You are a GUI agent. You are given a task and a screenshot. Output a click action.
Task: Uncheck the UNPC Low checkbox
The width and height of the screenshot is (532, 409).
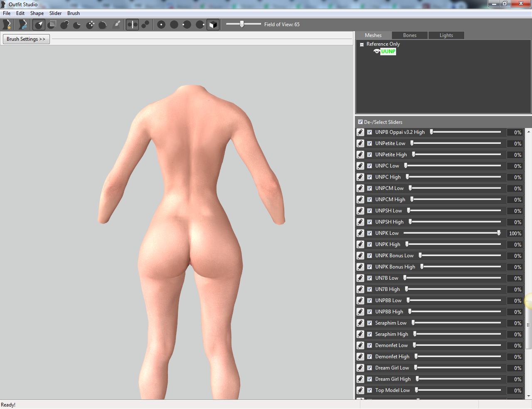369,166
